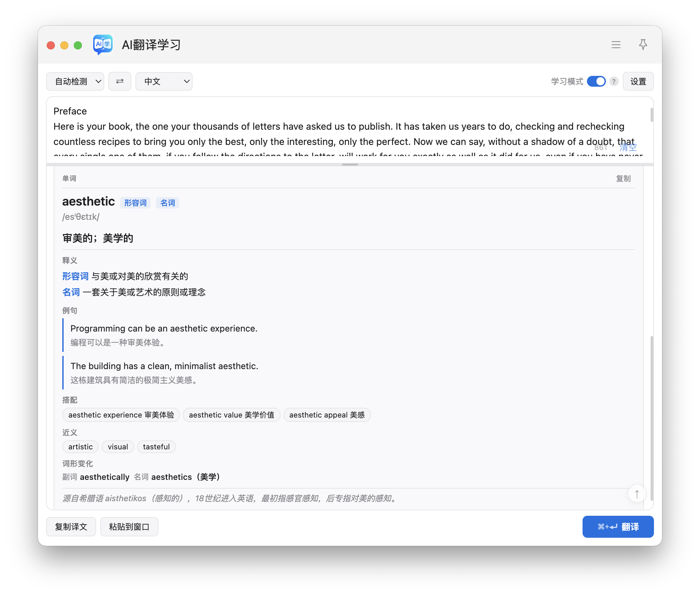
Task: Pin the window with the pin icon
Action: point(643,44)
